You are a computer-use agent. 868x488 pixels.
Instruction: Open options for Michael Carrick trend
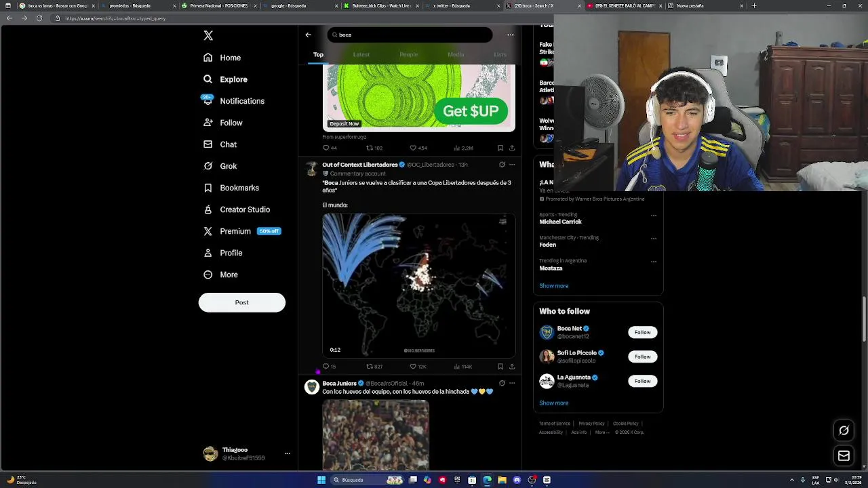(x=654, y=216)
